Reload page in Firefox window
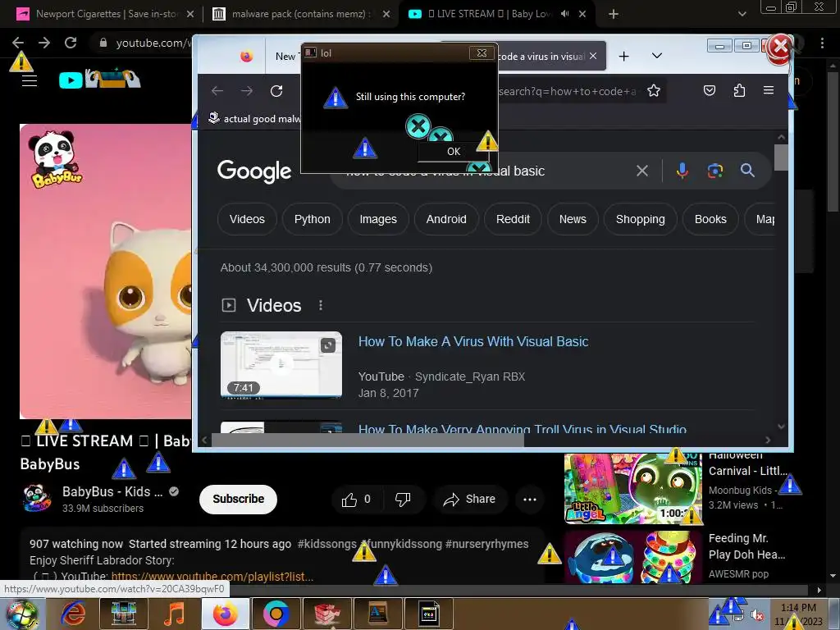 [x=276, y=91]
